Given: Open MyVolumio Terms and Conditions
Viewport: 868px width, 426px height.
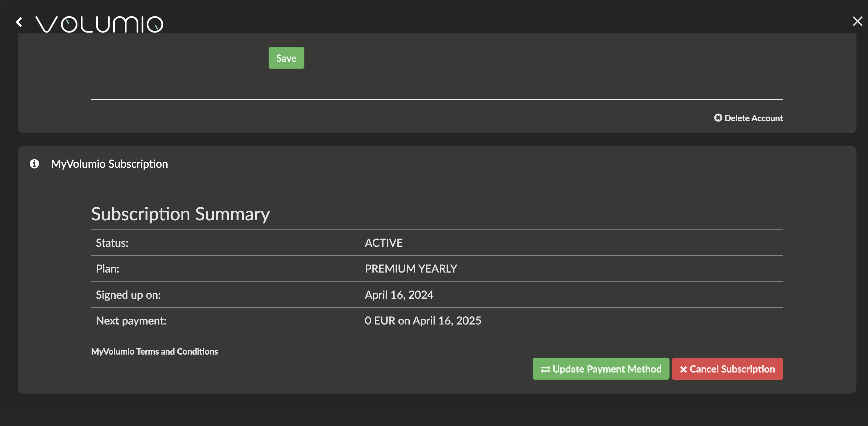Looking at the screenshot, I should [154, 351].
